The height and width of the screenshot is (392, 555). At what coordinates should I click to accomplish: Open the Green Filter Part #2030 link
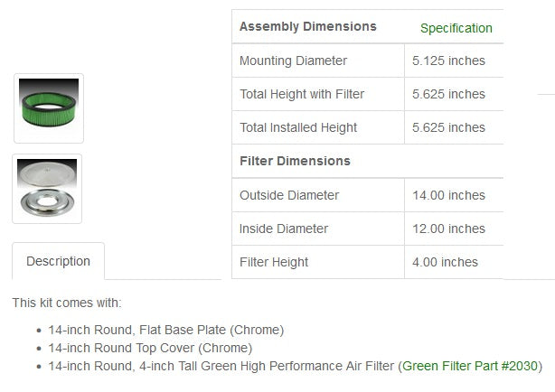[469, 366]
